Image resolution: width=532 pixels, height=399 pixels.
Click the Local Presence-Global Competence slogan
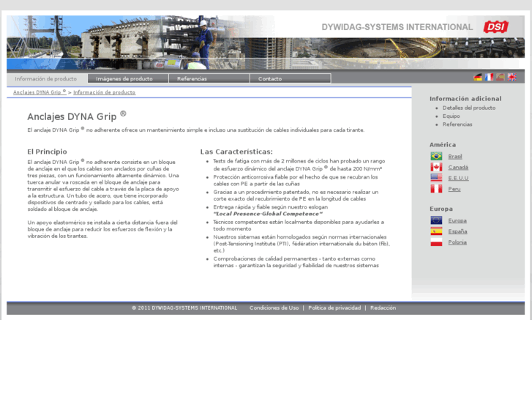(268, 214)
